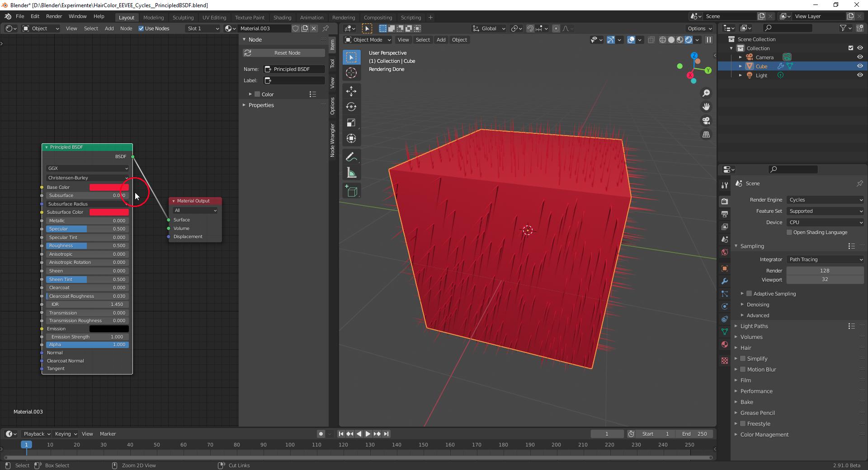
Task: Open the Modifier Properties wrench tab
Action: pos(725,281)
